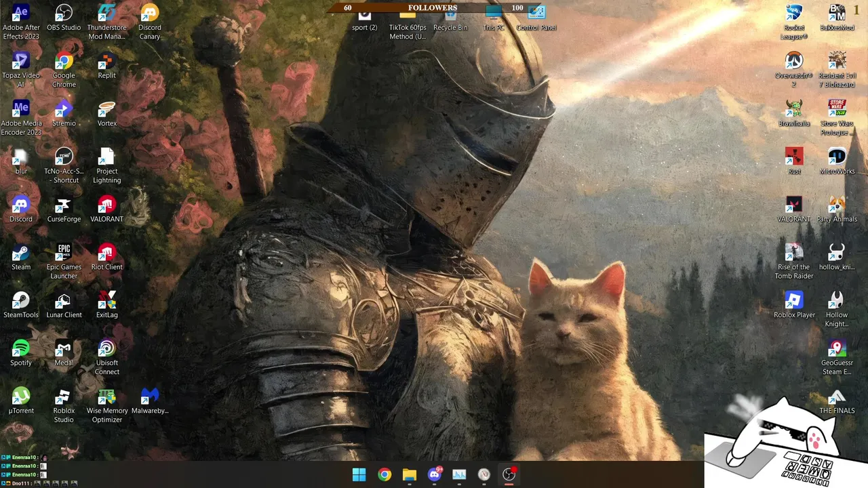Click the Google Chrome desktop shortcut
This screenshot has width=868, height=488.
click(x=64, y=70)
